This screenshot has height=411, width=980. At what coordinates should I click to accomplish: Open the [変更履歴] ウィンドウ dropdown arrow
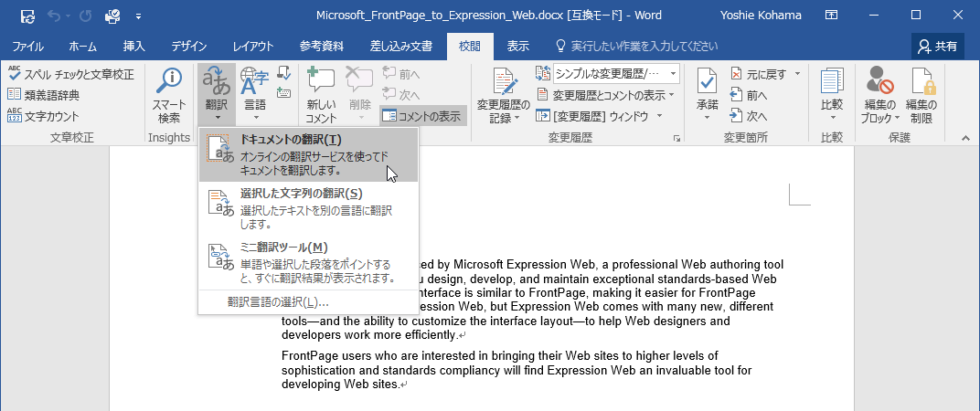(x=659, y=116)
